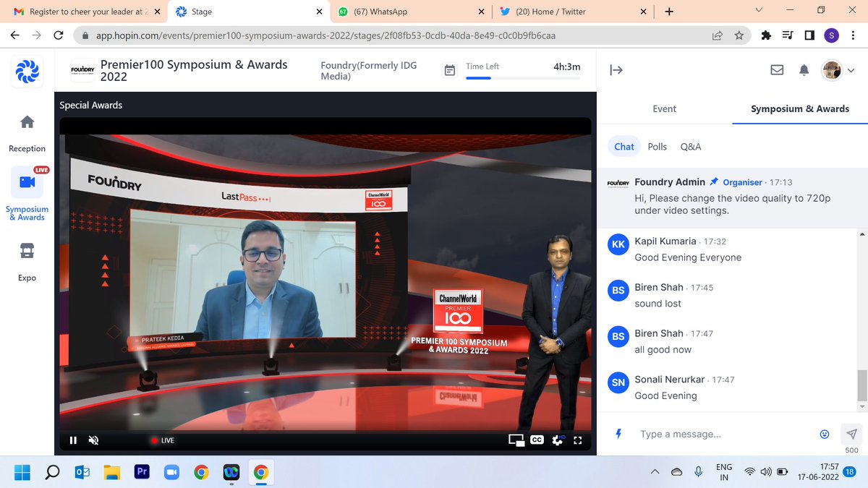Switch to the Polls tab
Screen dimensions: 868x488
pos(657,146)
